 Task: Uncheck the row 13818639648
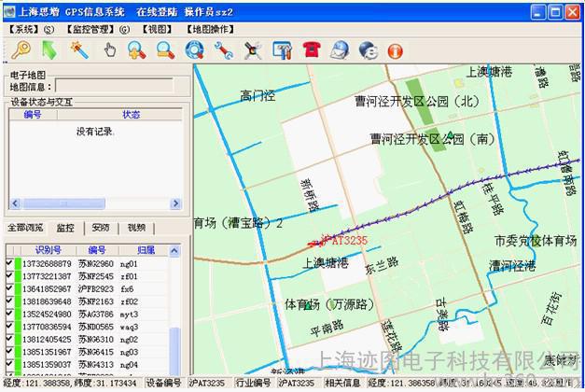point(9,301)
